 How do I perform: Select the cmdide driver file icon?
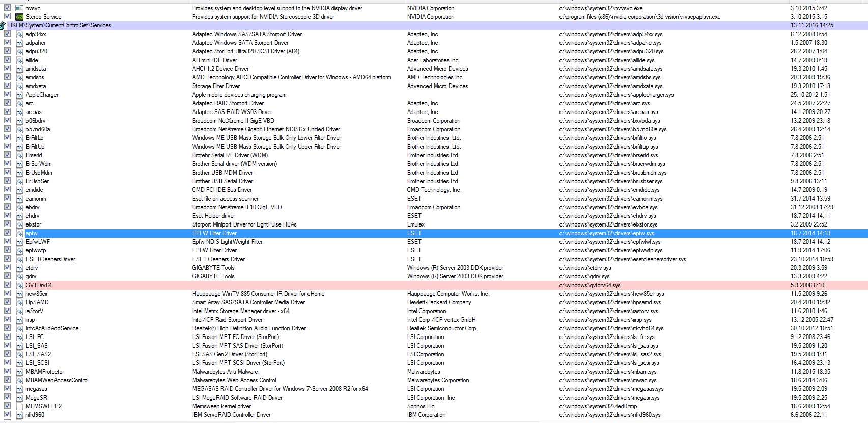(19, 190)
